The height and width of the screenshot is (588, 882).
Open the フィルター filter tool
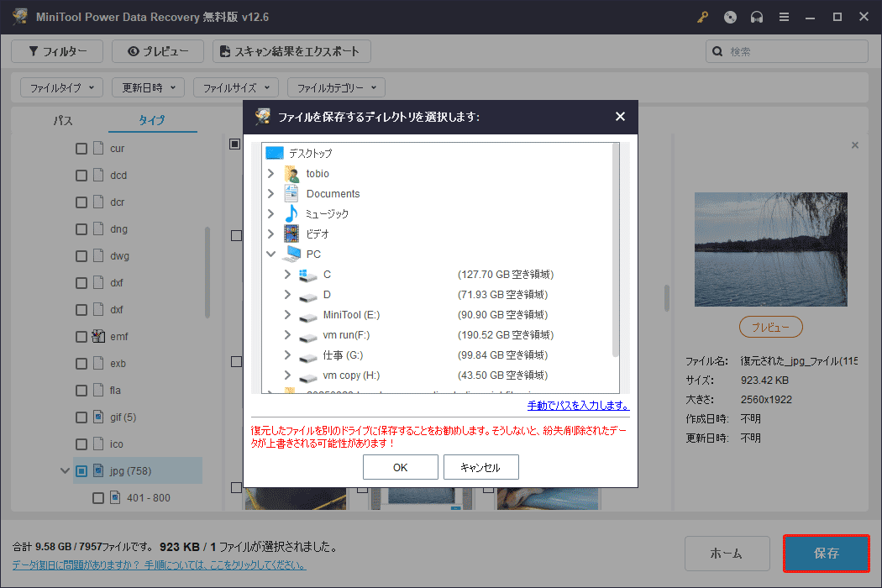(x=56, y=51)
